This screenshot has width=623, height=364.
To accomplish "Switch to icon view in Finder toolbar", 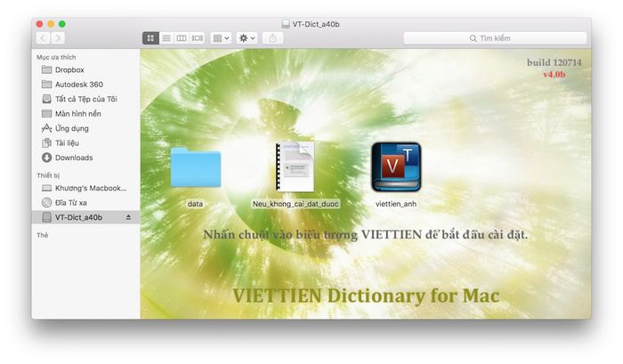I will [150, 38].
